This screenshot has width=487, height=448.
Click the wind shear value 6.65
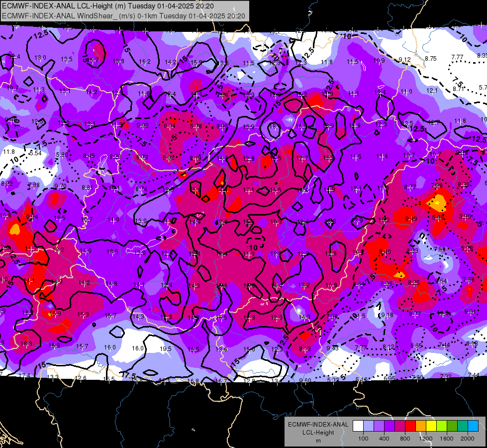pos(416,346)
